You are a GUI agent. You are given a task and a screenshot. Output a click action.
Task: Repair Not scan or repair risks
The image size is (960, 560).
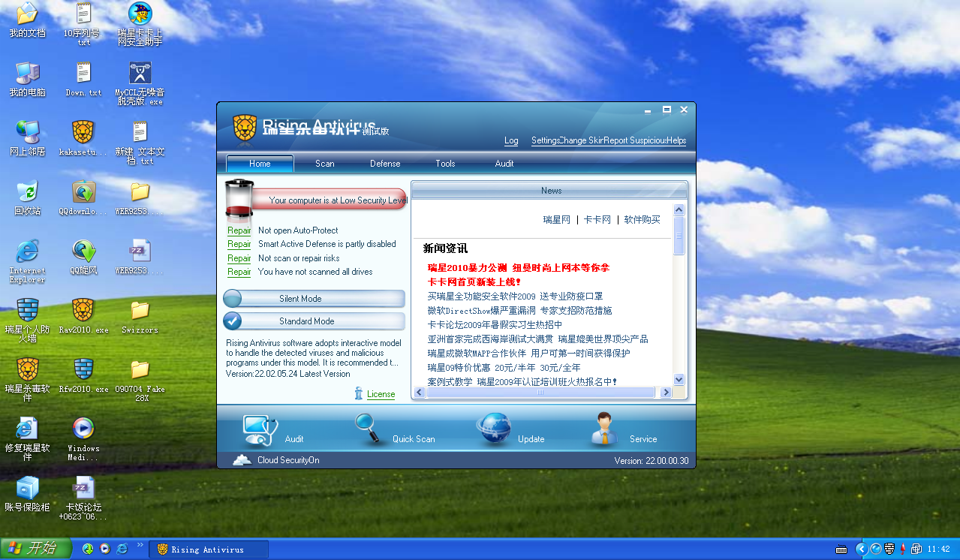pos(239,258)
